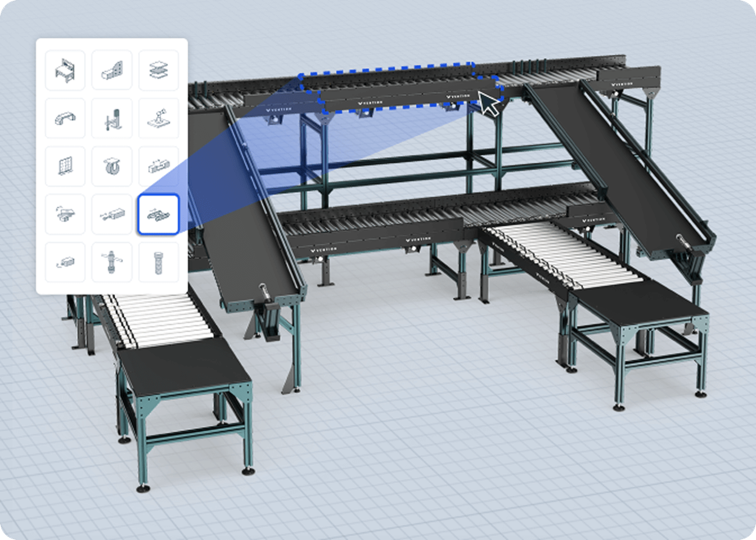Select the handle part icon
756x540 pixels.
(65, 119)
